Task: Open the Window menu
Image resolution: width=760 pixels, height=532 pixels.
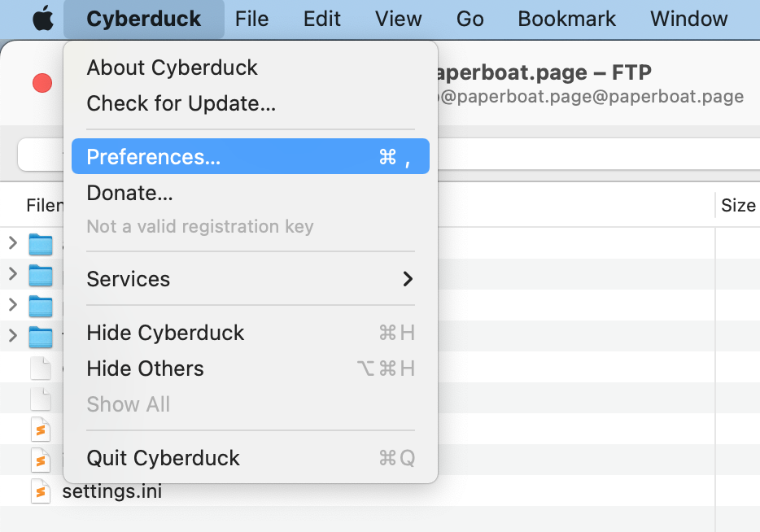Action: coord(688,19)
